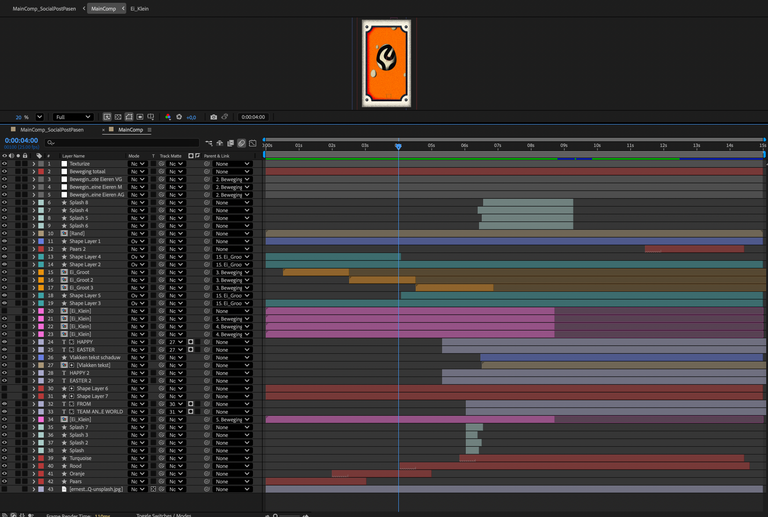This screenshot has height=517, width=768.
Task: Switch to MainComp_SocialPostPasen timeline tab
Action: coord(51,130)
